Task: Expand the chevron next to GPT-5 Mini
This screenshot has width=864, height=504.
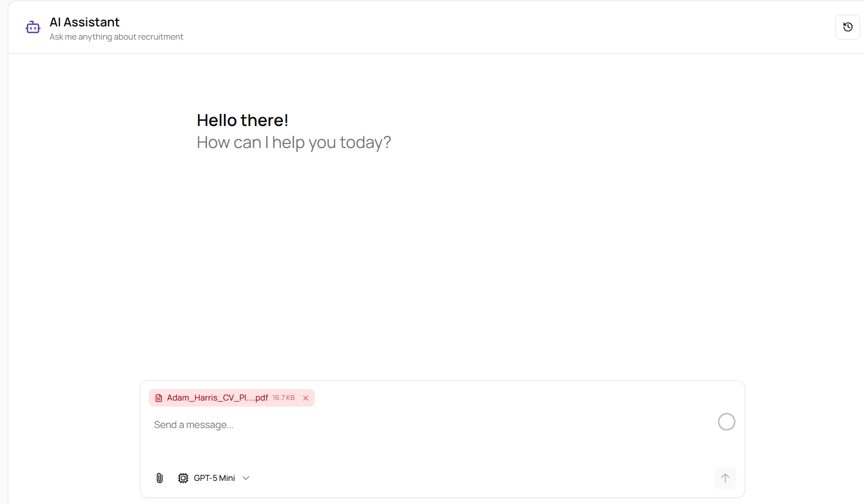Action: click(x=246, y=478)
